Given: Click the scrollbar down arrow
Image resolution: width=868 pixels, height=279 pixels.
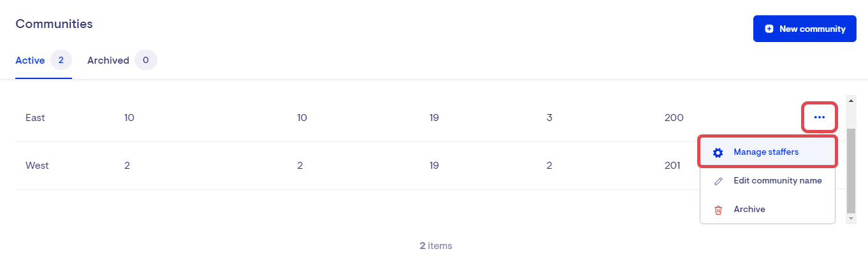Looking at the screenshot, I should 851,218.
